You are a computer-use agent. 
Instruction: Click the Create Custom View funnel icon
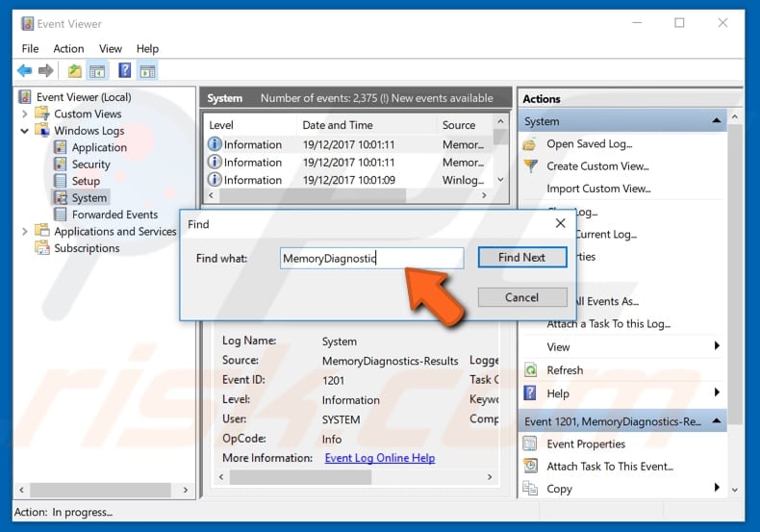tap(531, 166)
